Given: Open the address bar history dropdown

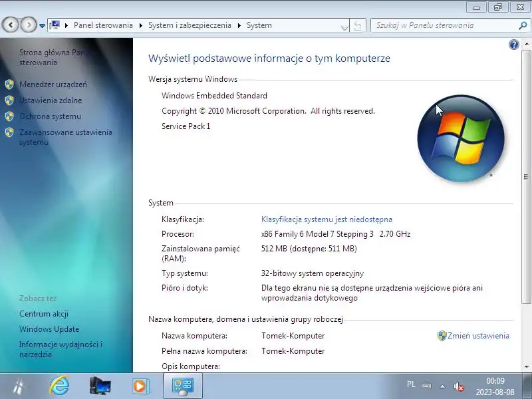Looking at the screenshot, I should coord(344,26).
